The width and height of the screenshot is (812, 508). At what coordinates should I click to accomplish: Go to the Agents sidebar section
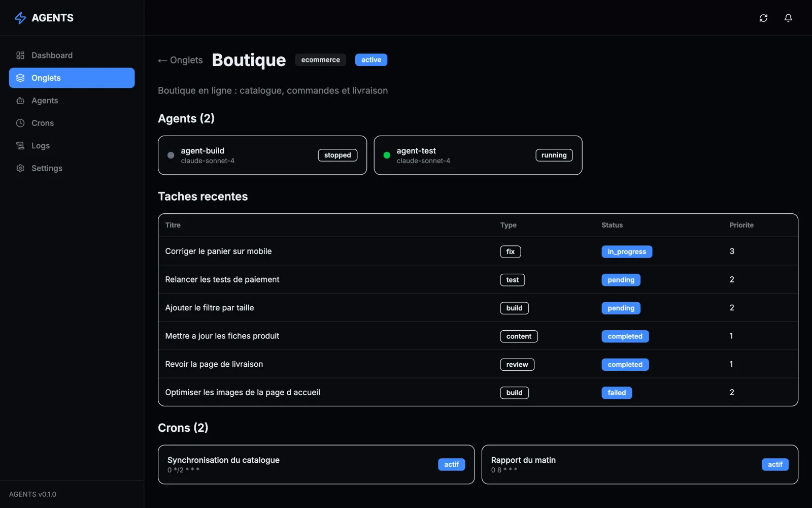click(72, 101)
